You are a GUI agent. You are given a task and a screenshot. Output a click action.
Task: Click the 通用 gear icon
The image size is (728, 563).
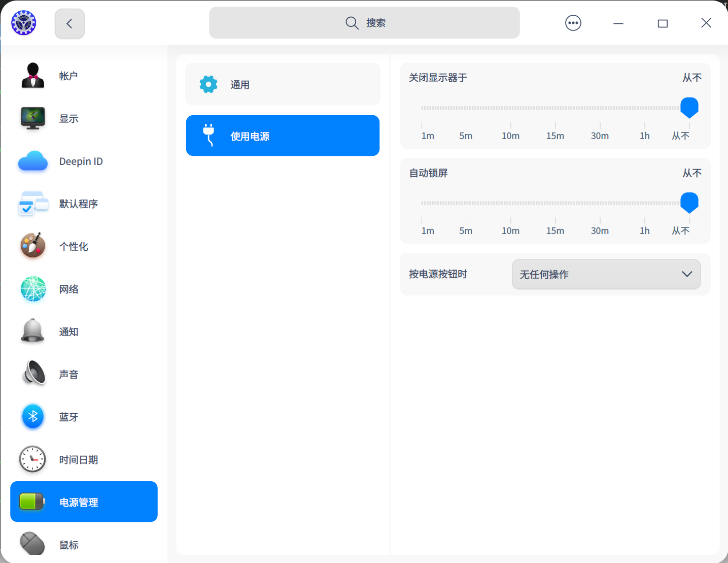209,84
